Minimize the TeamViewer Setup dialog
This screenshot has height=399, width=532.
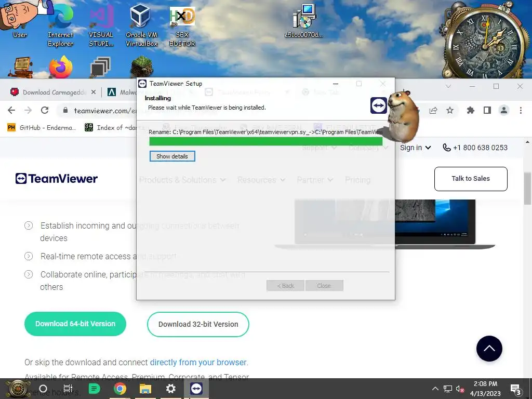336,84
